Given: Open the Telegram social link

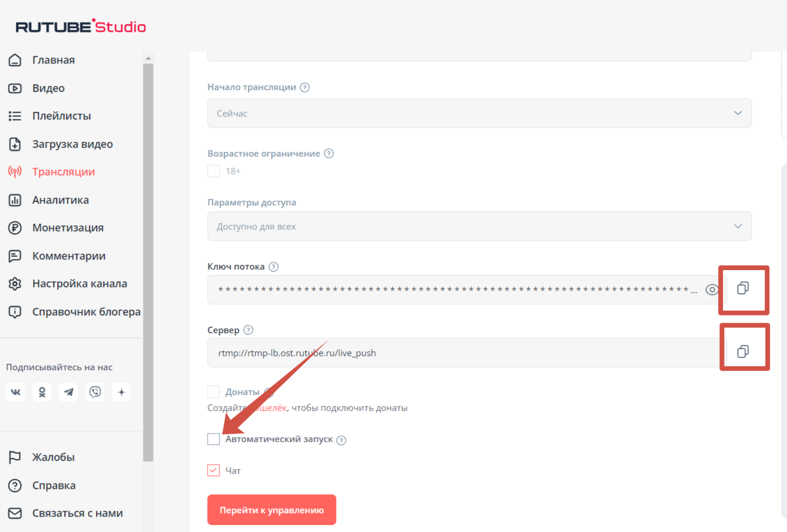Looking at the screenshot, I should pos(68,392).
